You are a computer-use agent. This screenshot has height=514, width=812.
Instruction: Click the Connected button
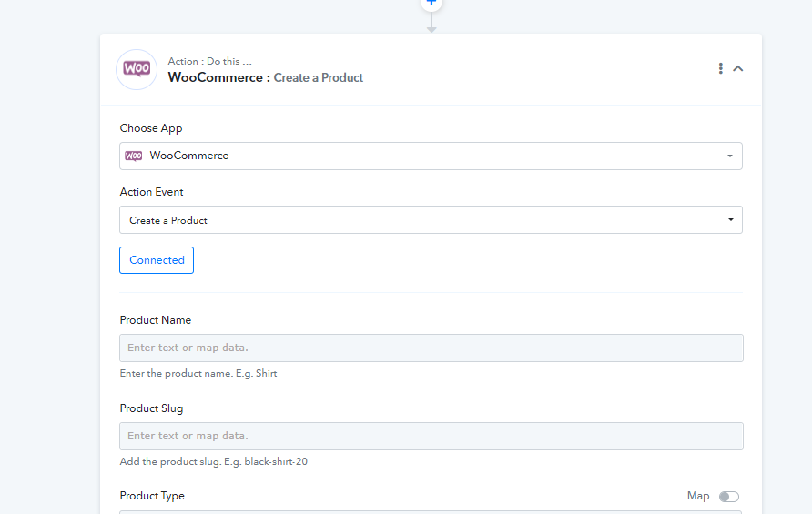coord(157,260)
